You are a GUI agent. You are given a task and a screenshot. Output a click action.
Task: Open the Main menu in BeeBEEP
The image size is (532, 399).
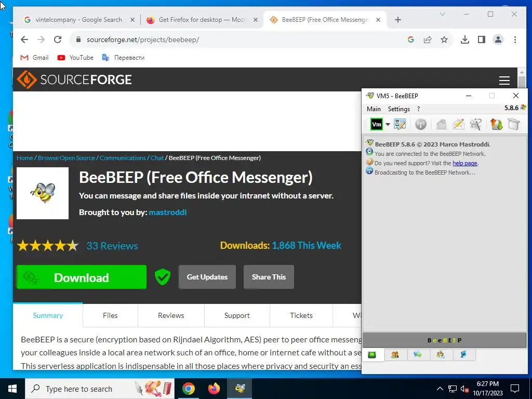pos(374,109)
